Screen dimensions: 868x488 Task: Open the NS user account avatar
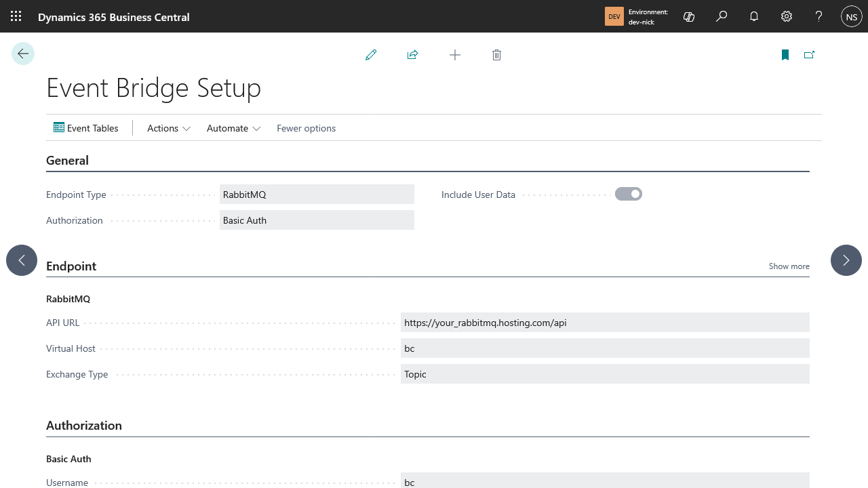852,16
